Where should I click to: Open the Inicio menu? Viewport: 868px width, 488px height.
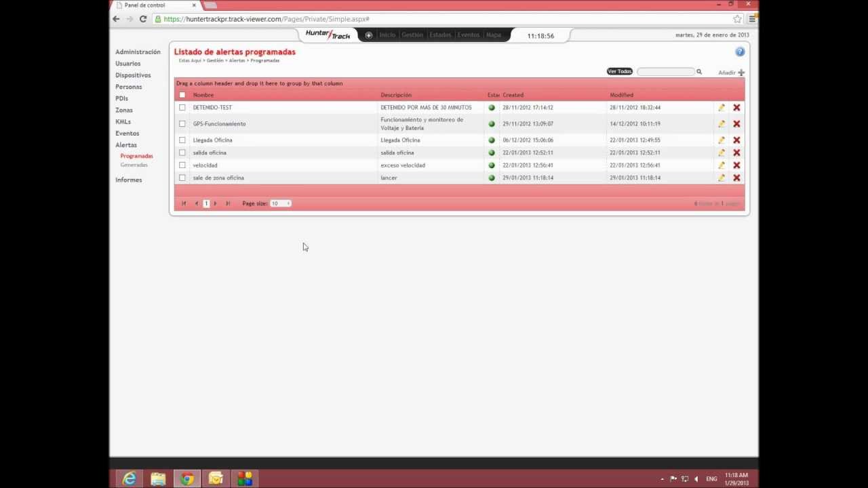(387, 35)
